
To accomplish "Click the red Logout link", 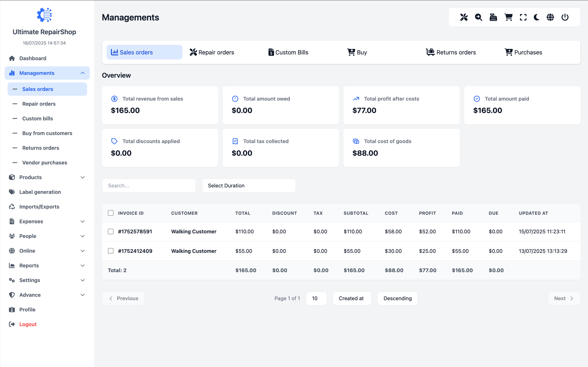I will [x=28, y=324].
